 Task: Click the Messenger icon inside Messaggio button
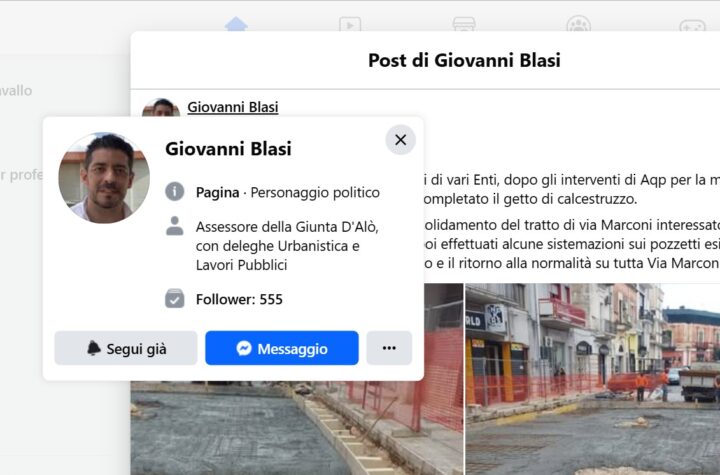pos(244,348)
